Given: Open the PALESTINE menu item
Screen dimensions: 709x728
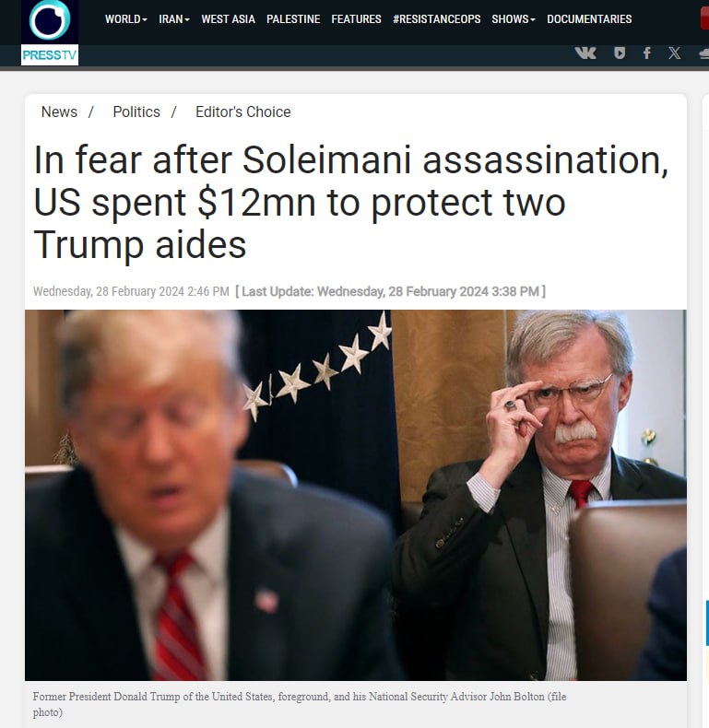Looking at the screenshot, I should [293, 19].
